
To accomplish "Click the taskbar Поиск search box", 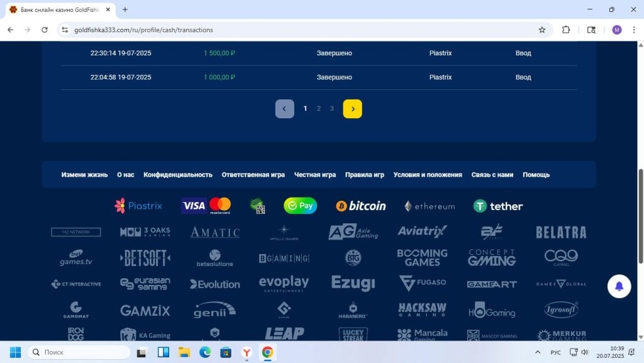I will pyautogui.click(x=79, y=352).
